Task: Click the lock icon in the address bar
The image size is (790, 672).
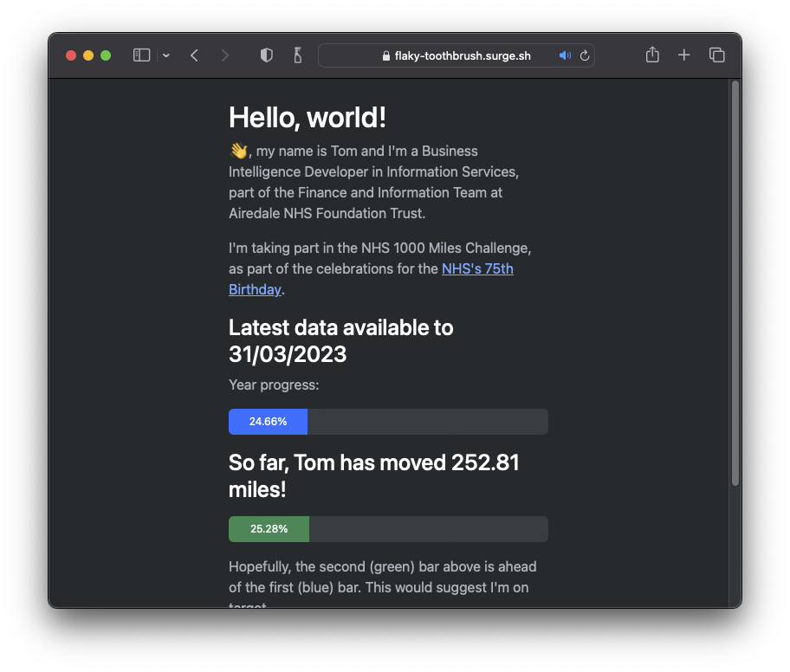Action: tap(385, 55)
